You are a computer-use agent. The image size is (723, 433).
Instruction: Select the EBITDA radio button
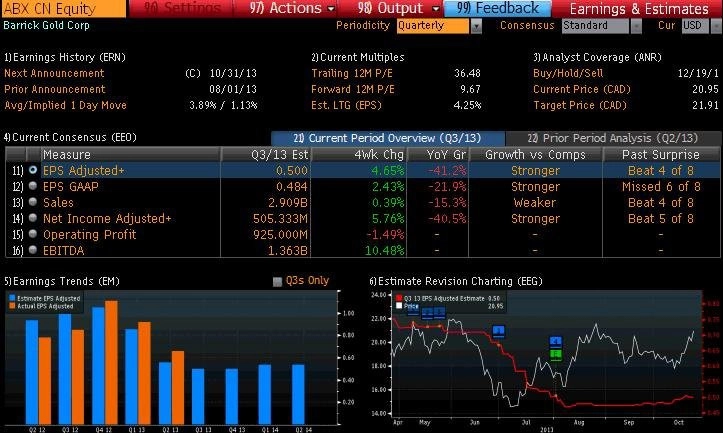click(33, 249)
